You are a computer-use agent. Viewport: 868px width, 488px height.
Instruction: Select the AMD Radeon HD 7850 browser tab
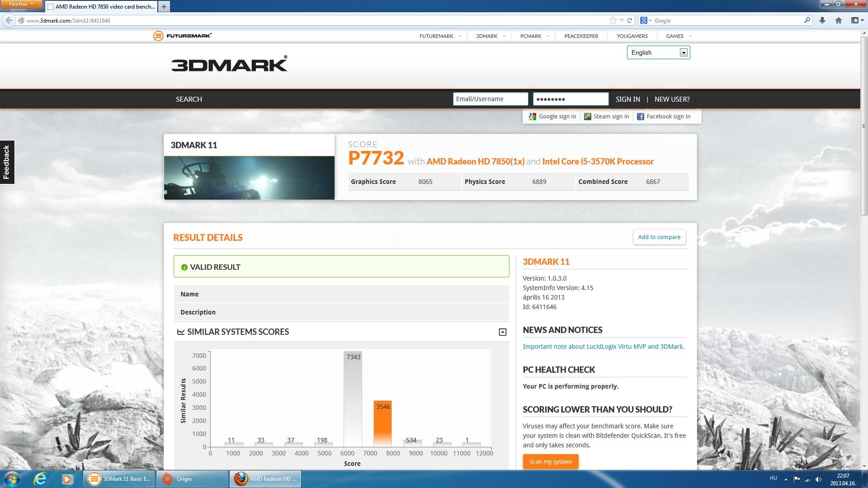pos(101,7)
